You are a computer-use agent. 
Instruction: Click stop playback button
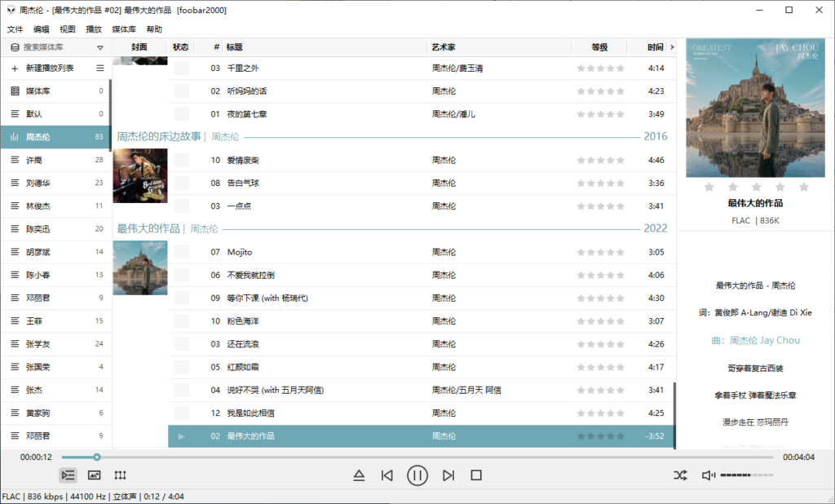(x=475, y=475)
